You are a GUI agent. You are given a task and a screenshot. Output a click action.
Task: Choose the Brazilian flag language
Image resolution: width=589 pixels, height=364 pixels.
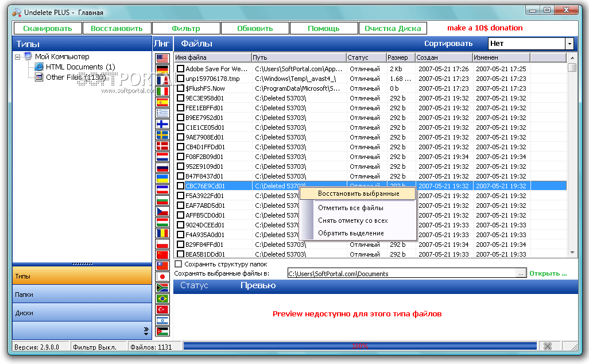point(162,299)
